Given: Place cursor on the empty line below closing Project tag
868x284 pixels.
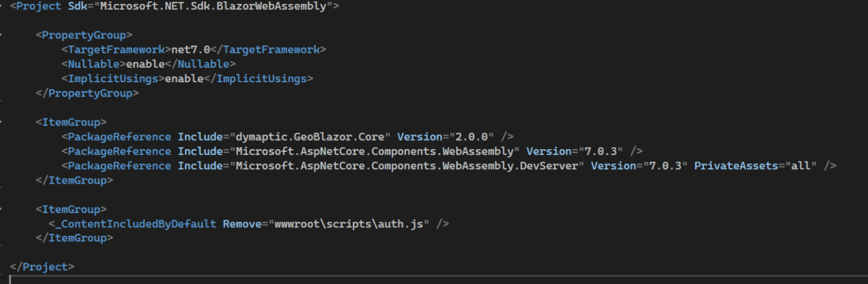Looking at the screenshot, I should 438,280.
